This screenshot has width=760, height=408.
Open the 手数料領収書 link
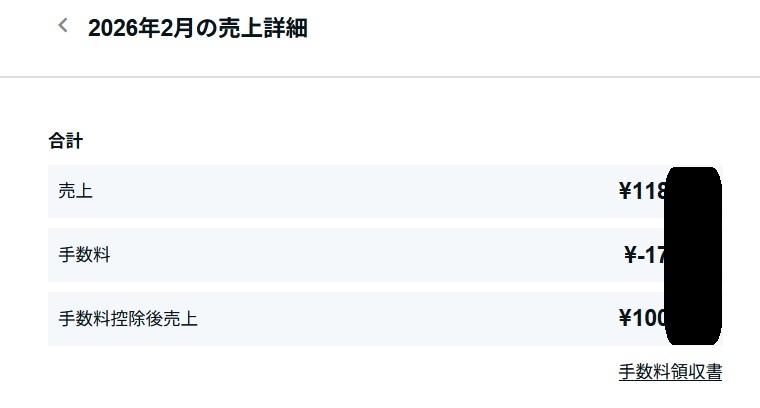click(670, 372)
